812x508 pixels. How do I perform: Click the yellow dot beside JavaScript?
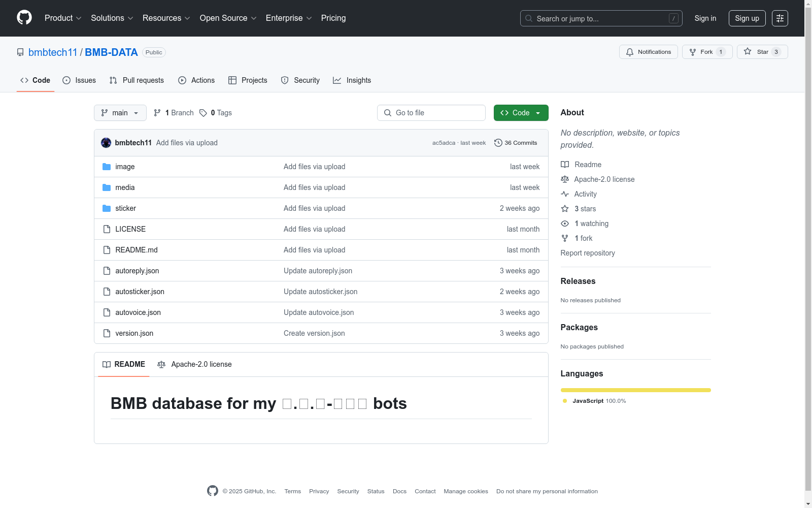565,401
